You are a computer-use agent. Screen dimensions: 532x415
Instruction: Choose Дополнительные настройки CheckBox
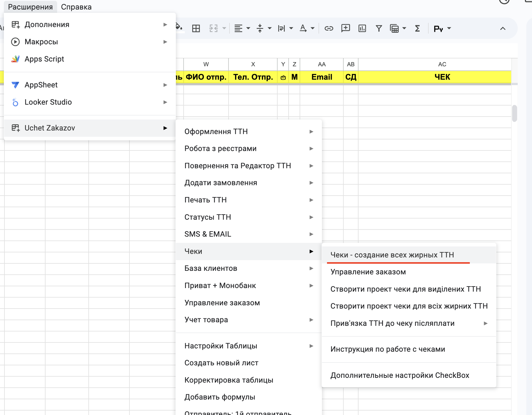click(x=400, y=375)
